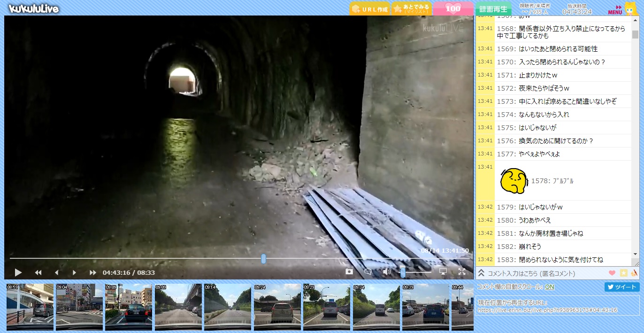Take a snapshot with the camera icon
644x333 pixels.
[x=349, y=271]
